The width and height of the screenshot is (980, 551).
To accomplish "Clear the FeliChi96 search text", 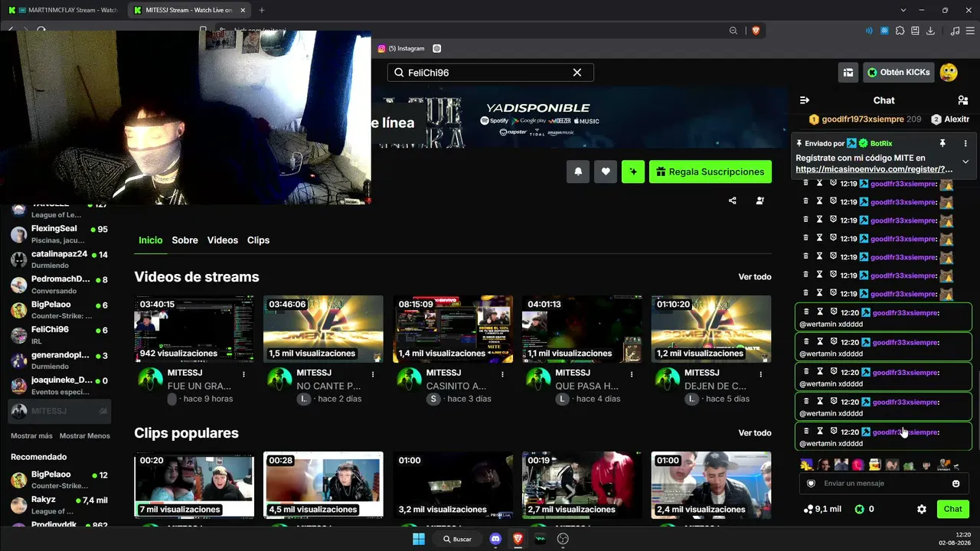I will tap(577, 73).
